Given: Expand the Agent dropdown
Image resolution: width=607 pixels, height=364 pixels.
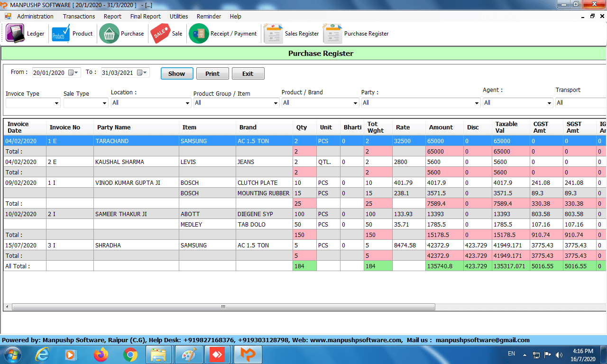Looking at the screenshot, I should [x=550, y=103].
